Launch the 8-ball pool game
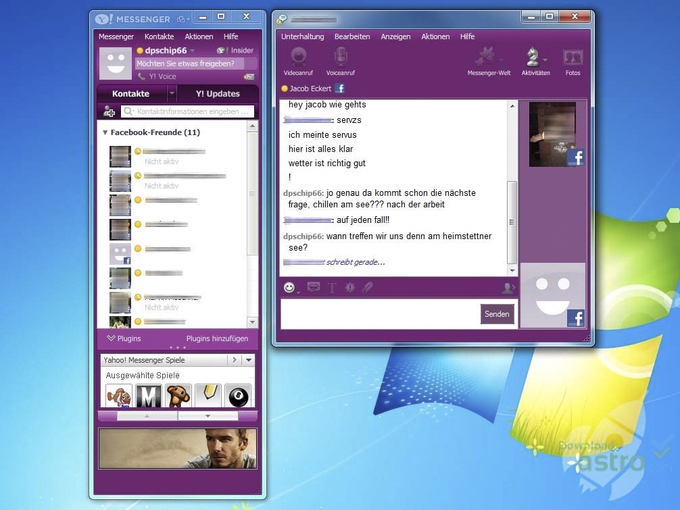680x510 pixels. [238, 395]
